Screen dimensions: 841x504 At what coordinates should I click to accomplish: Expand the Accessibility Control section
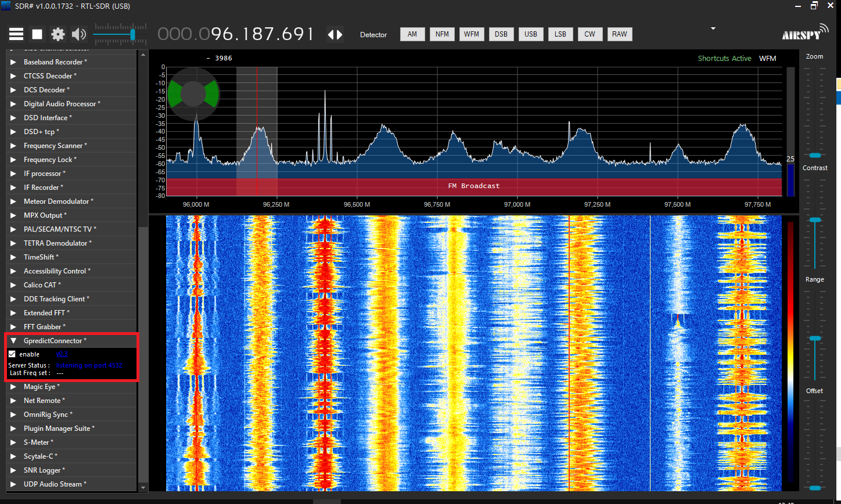71,271
